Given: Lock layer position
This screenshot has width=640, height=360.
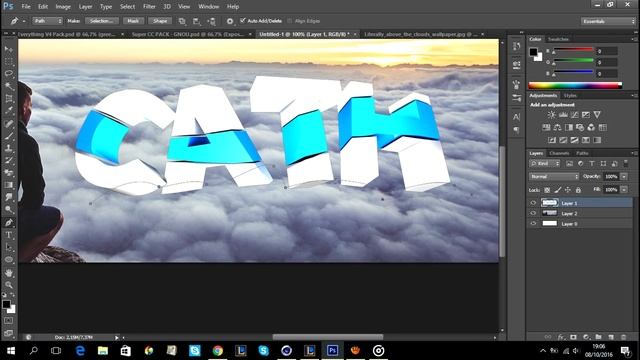Looking at the screenshot, I should 568,190.
